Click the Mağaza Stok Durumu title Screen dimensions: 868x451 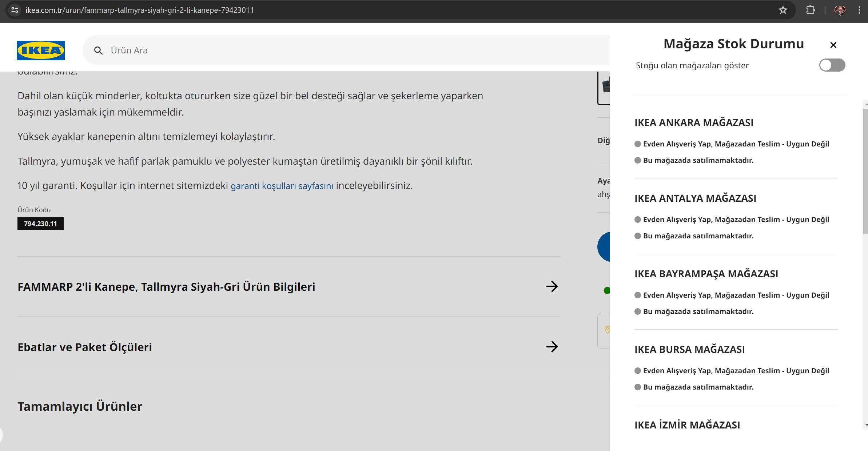pyautogui.click(x=733, y=44)
